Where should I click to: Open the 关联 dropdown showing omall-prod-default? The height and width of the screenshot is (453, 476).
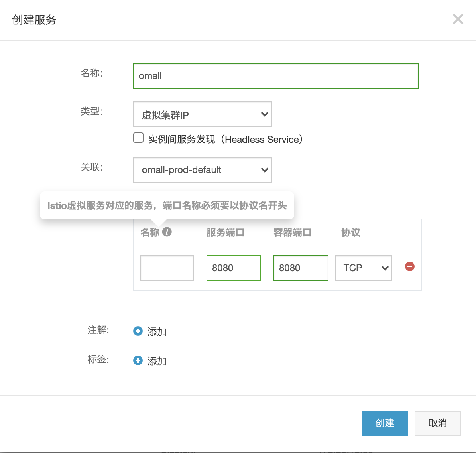point(202,170)
